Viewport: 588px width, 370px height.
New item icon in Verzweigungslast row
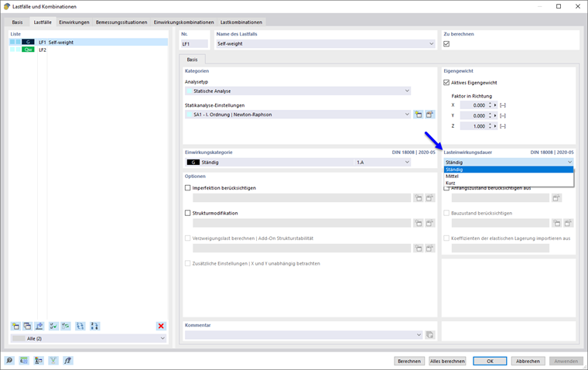[x=418, y=248]
